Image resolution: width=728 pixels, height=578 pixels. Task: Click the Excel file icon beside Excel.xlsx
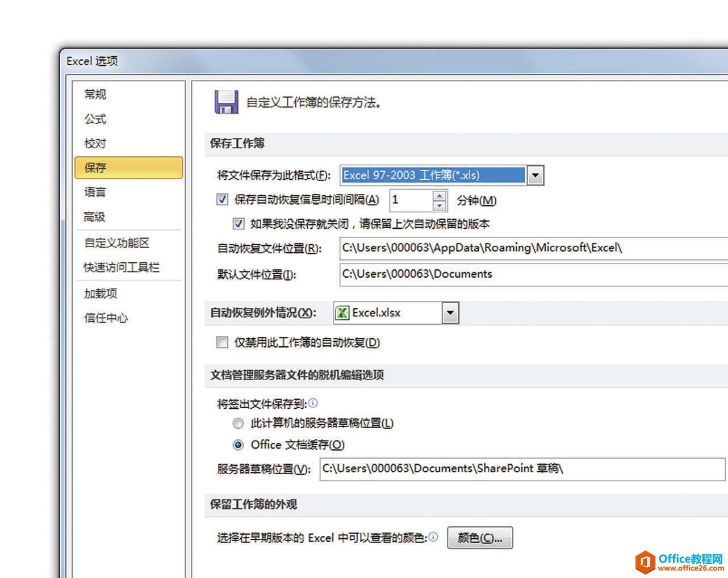[342, 313]
